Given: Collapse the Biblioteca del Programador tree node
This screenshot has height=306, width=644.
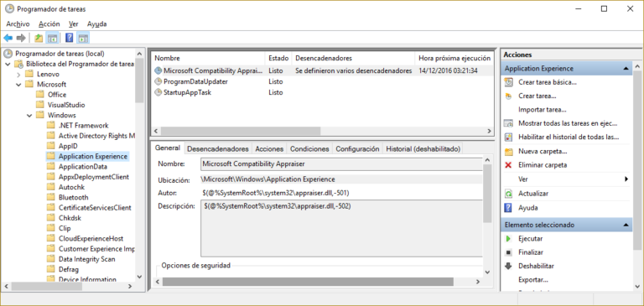Looking at the screenshot, I should click(8, 64).
